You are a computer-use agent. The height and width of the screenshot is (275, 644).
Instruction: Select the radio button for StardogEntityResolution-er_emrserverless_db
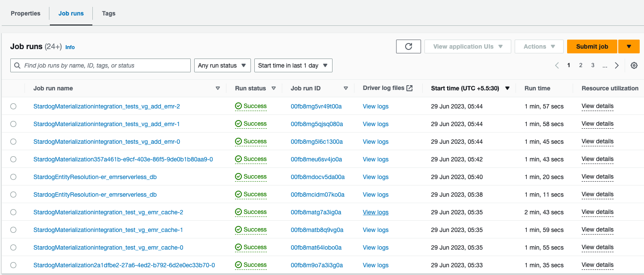(x=13, y=176)
